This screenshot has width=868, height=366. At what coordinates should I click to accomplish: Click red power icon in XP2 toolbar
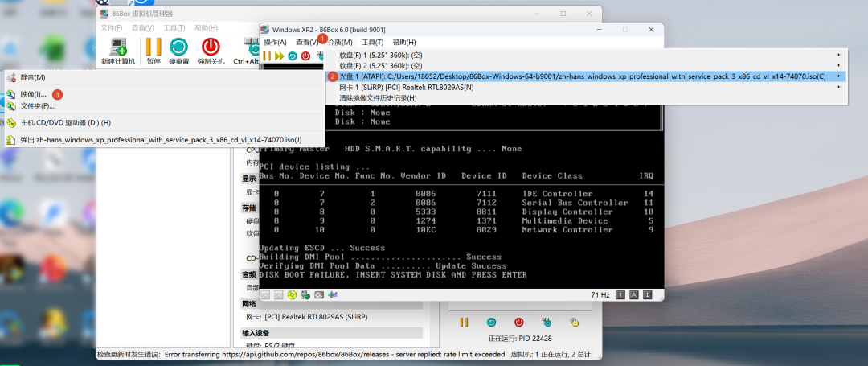point(305,56)
